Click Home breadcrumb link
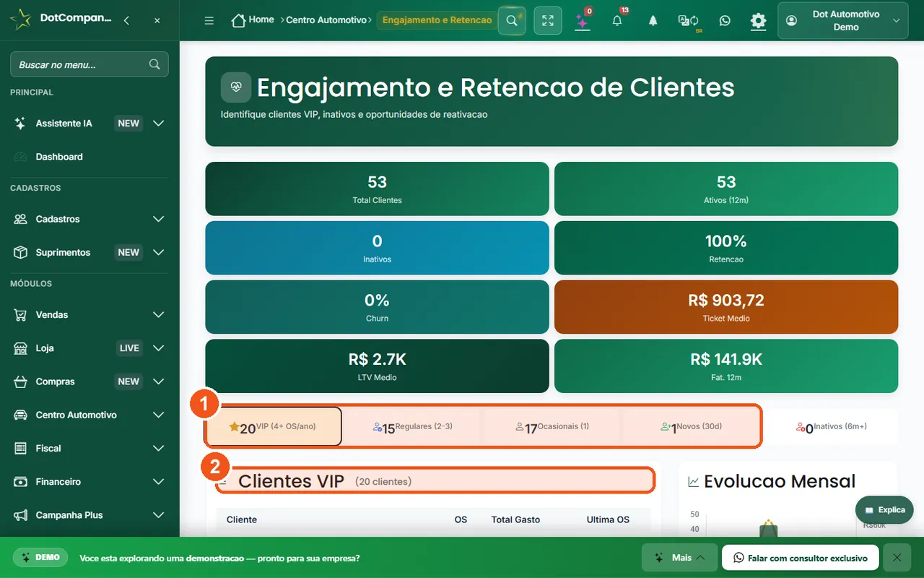 (x=261, y=20)
